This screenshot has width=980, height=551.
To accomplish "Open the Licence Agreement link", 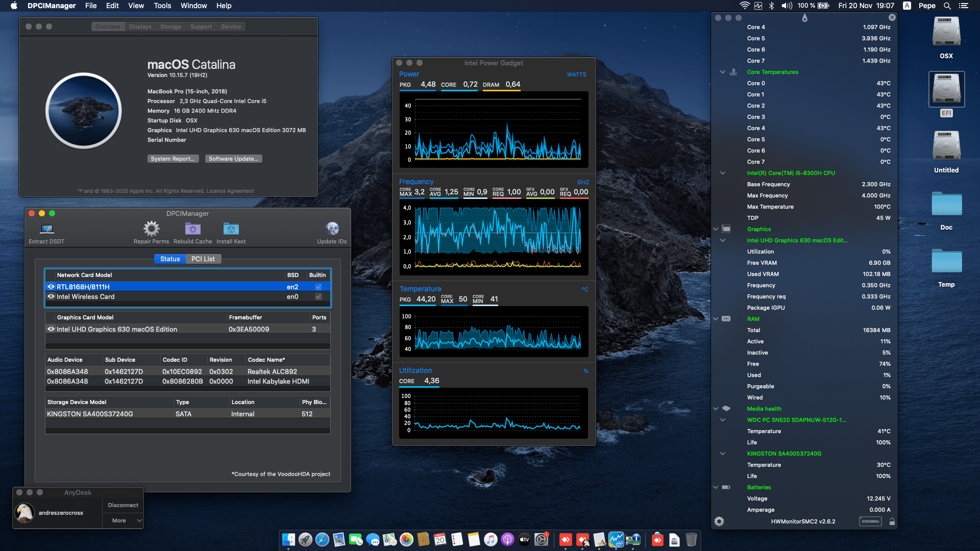I will 230,191.
